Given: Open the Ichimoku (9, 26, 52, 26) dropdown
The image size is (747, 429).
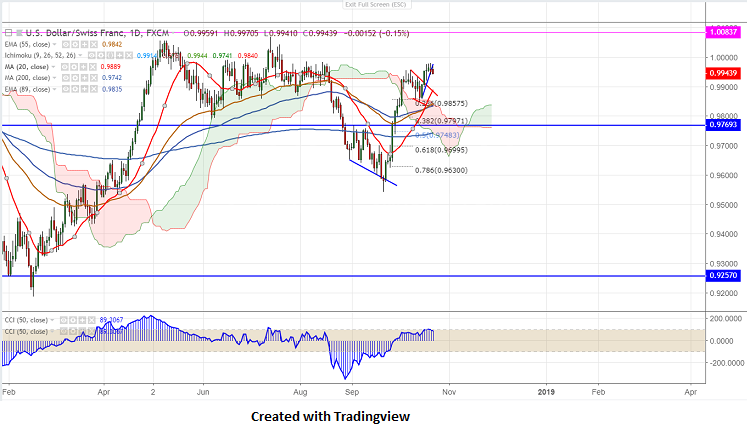Looking at the screenshot, I should 80,55.
